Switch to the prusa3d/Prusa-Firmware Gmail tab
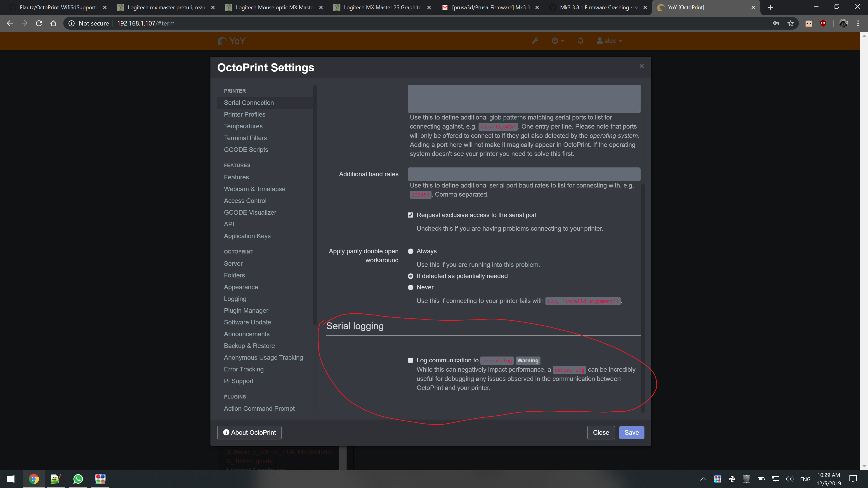The image size is (868, 488). click(490, 7)
